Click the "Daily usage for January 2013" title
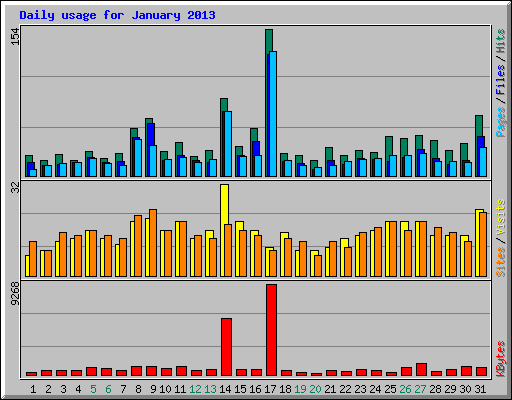 pos(117,16)
